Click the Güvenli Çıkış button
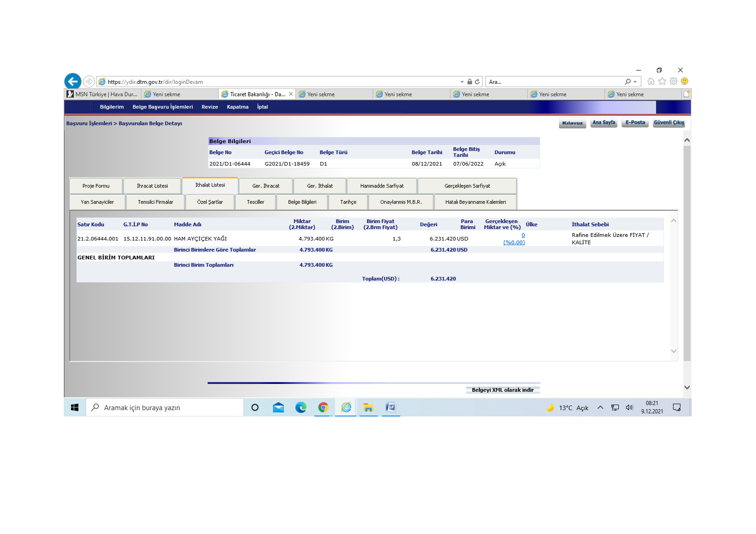Viewport: 756px width, 534px height. pos(669,123)
